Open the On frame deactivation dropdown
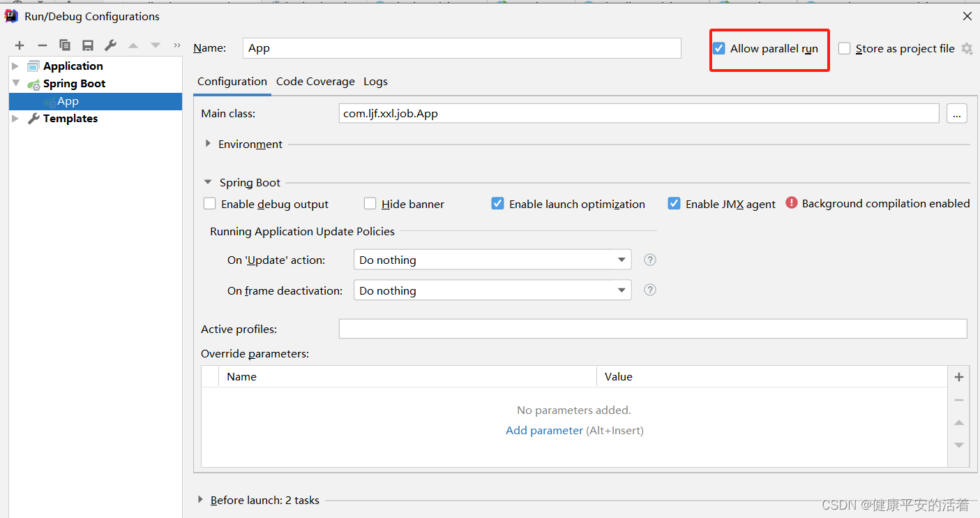980x518 pixels. 492,290
